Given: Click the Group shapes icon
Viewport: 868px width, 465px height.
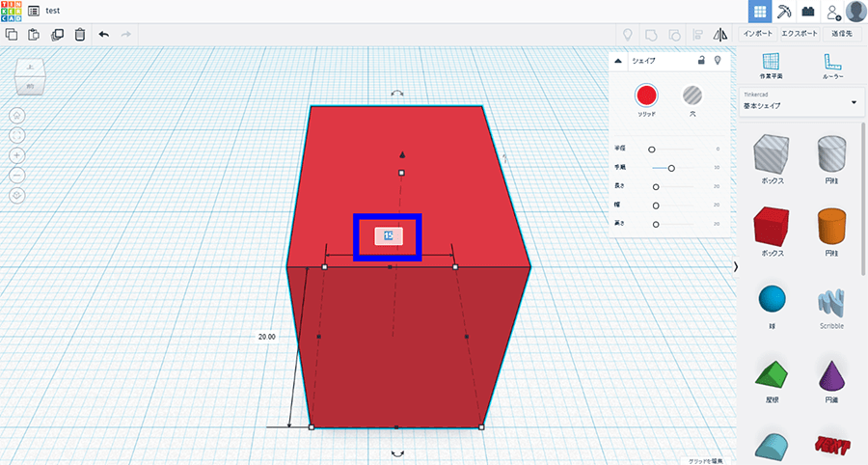Looking at the screenshot, I should (x=651, y=35).
